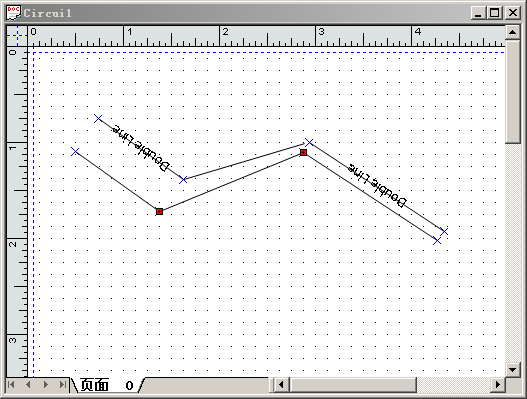Click the blue X marker at the far-right line end

pos(444,231)
